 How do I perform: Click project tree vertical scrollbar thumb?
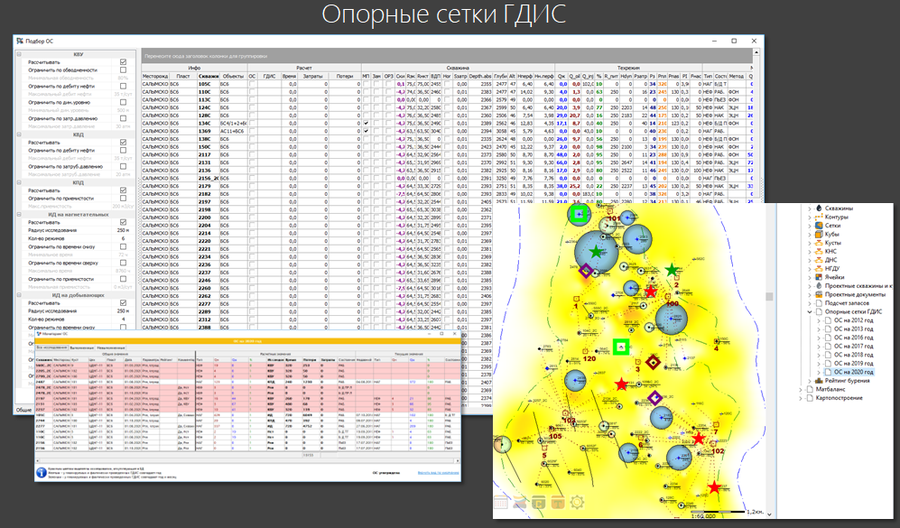[x=769, y=297]
